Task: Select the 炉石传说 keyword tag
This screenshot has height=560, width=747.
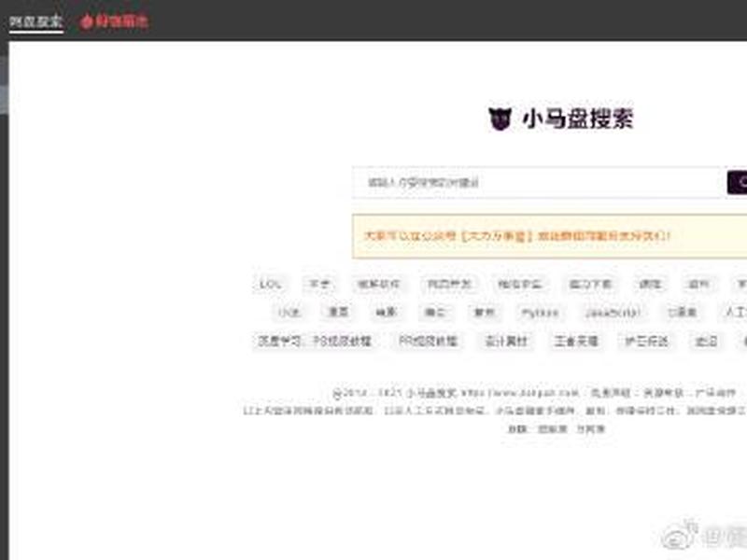Action: [646, 341]
